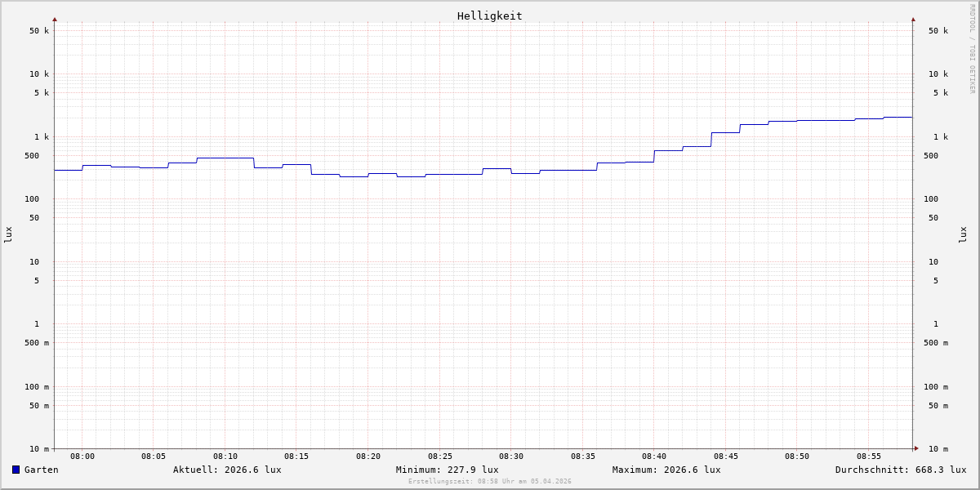This screenshot has height=490, width=980.
Task: Click the red arrow ending the time axis
Action: click(x=916, y=448)
